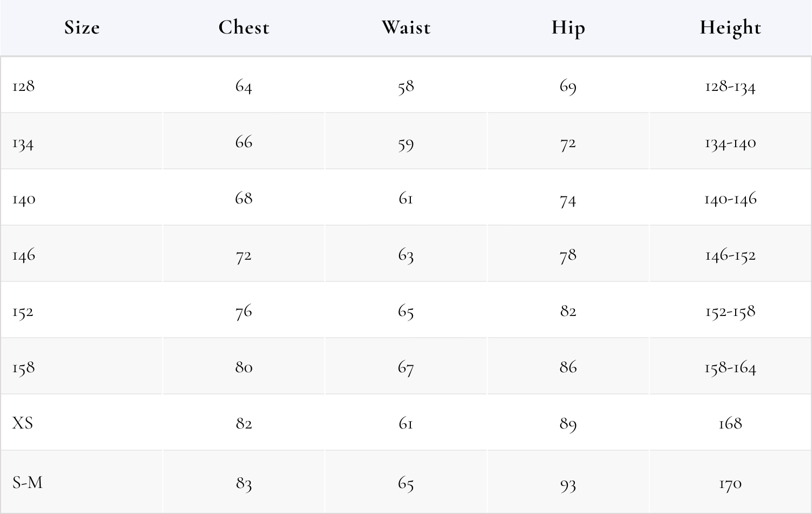
Task: Select the size 134 row label
Action: (x=23, y=144)
